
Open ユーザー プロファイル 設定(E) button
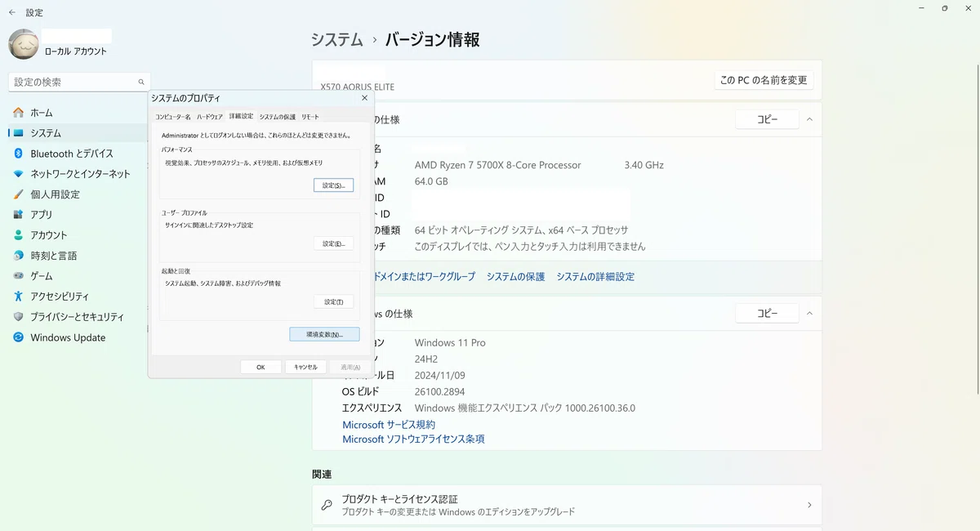333,243
